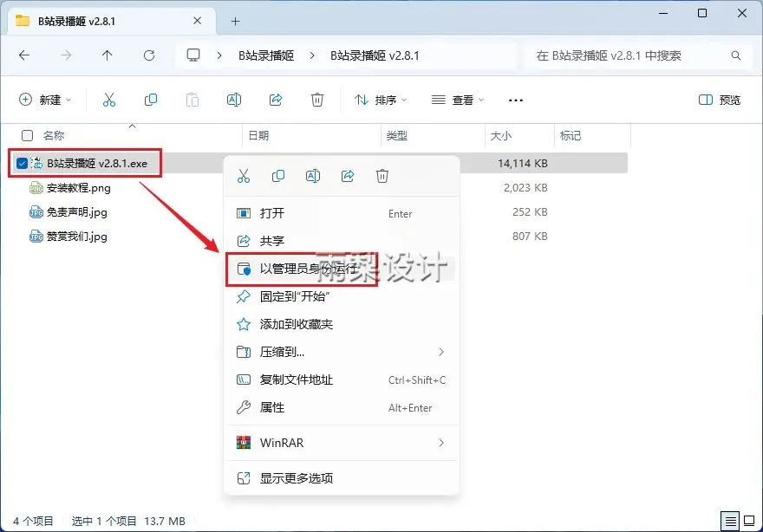Click the Cut icon in the toolbar
This screenshot has width=763, height=532.
point(109,100)
